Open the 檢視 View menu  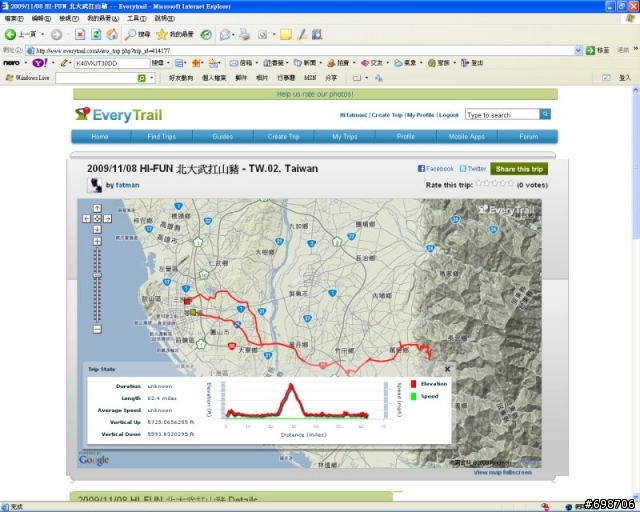pyautogui.click(x=69, y=18)
